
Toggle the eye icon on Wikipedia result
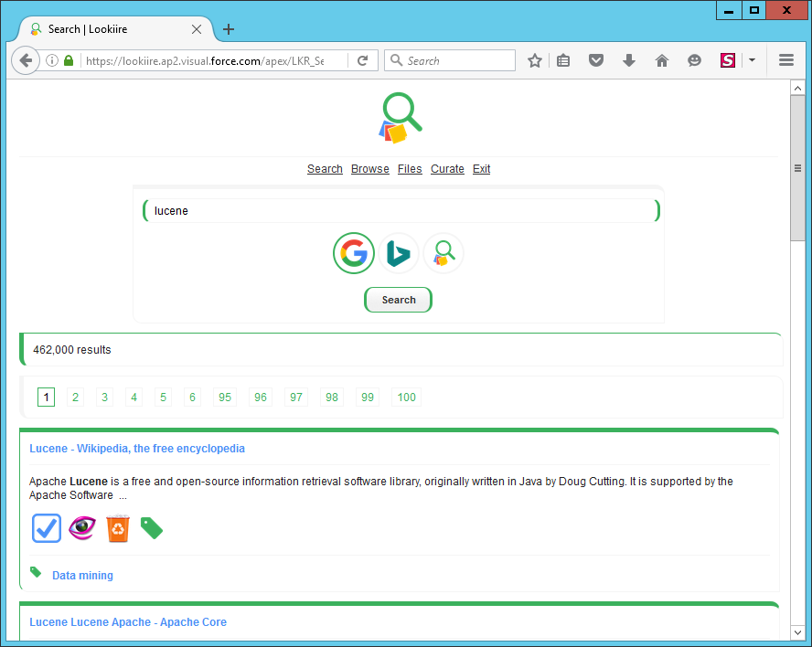[x=82, y=528]
